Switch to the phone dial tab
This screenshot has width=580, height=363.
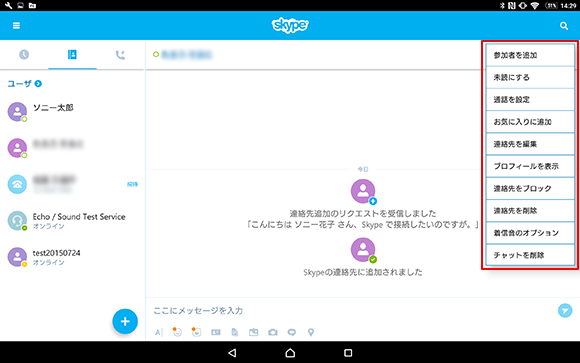[x=120, y=55]
